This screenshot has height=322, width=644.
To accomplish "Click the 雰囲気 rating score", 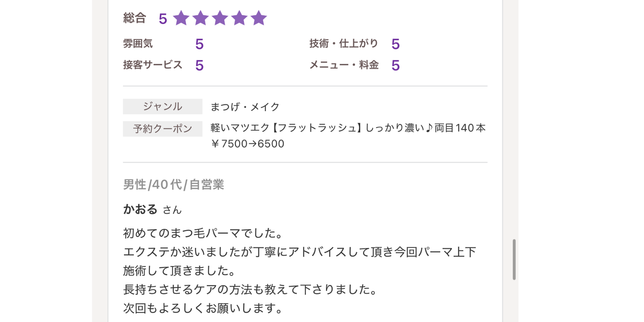I will pos(199,44).
